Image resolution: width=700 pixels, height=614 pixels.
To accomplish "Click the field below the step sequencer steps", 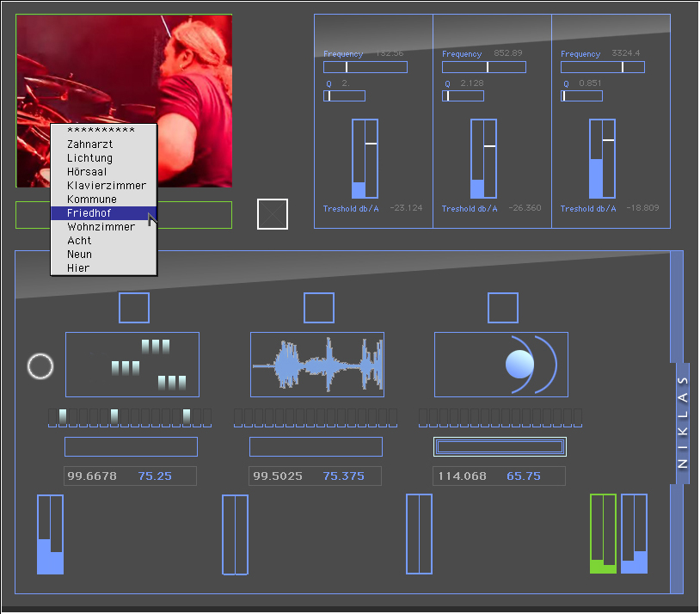I will [x=132, y=447].
